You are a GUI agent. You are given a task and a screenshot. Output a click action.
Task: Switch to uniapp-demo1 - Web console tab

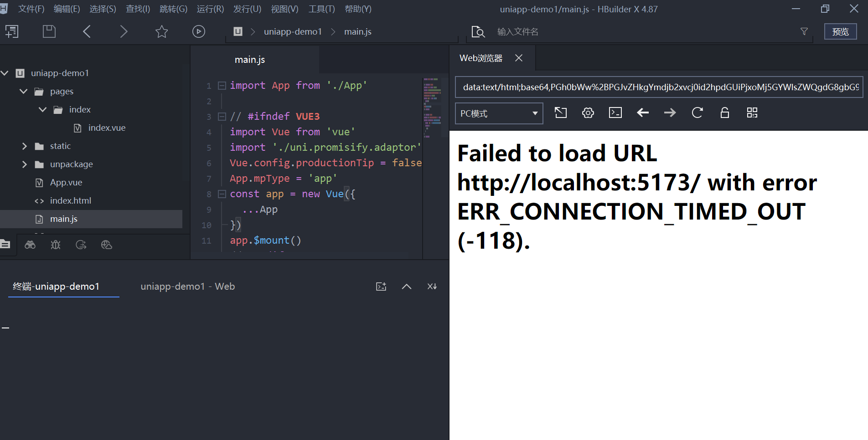coord(187,287)
